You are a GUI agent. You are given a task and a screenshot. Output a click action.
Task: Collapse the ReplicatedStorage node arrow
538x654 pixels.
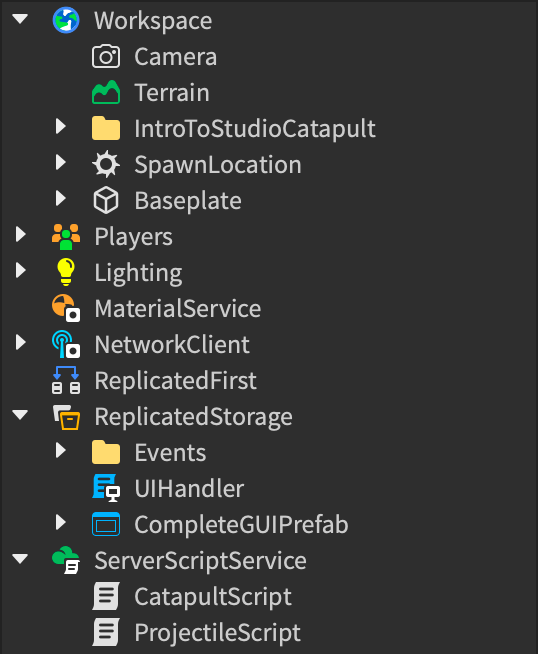[20, 415]
